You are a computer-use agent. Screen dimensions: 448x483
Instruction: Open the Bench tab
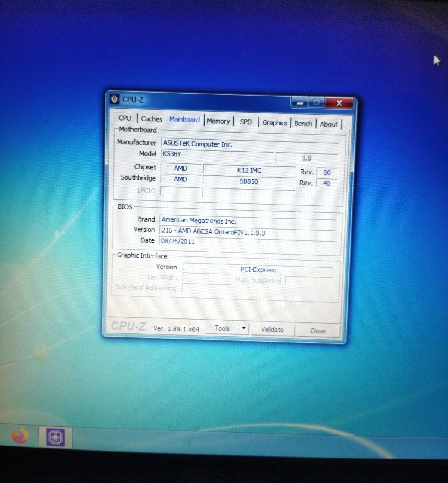pos(303,124)
